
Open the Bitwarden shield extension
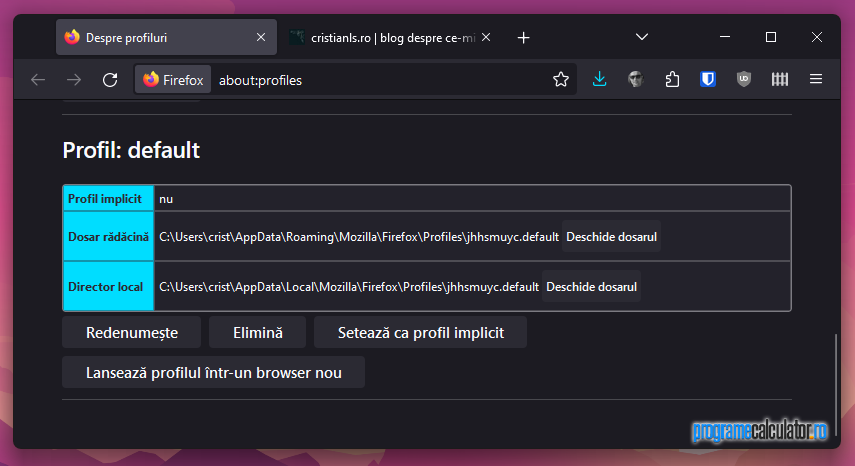click(x=708, y=79)
